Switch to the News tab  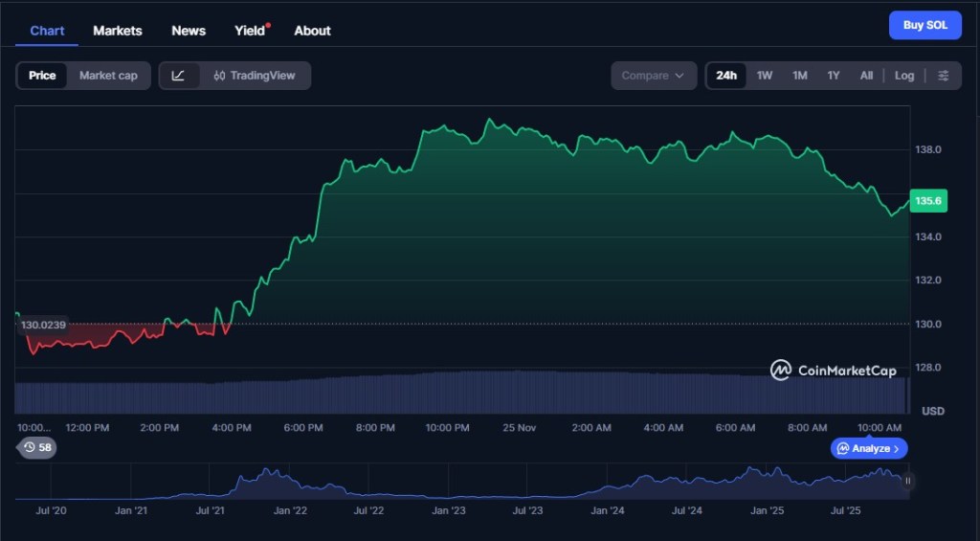189,31
